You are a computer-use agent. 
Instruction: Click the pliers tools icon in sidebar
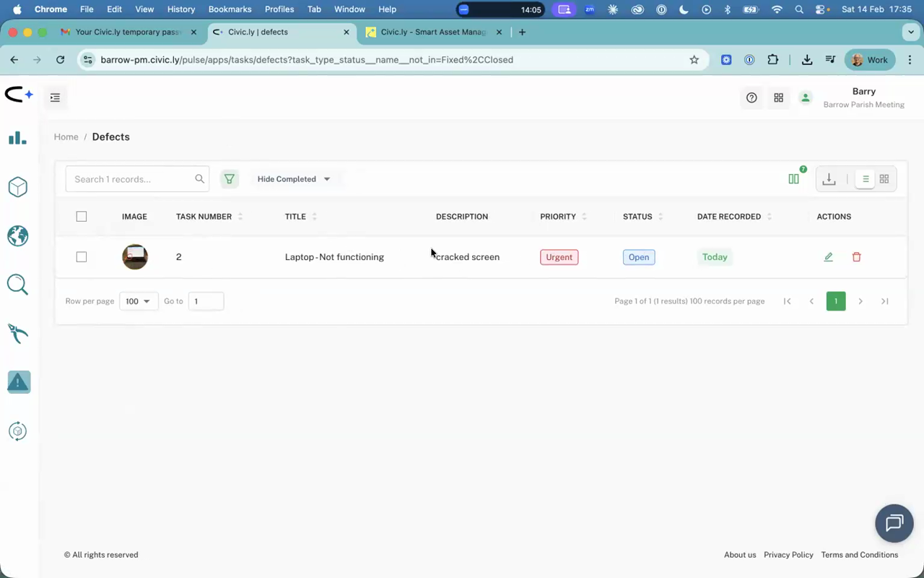tap(17, 333)
